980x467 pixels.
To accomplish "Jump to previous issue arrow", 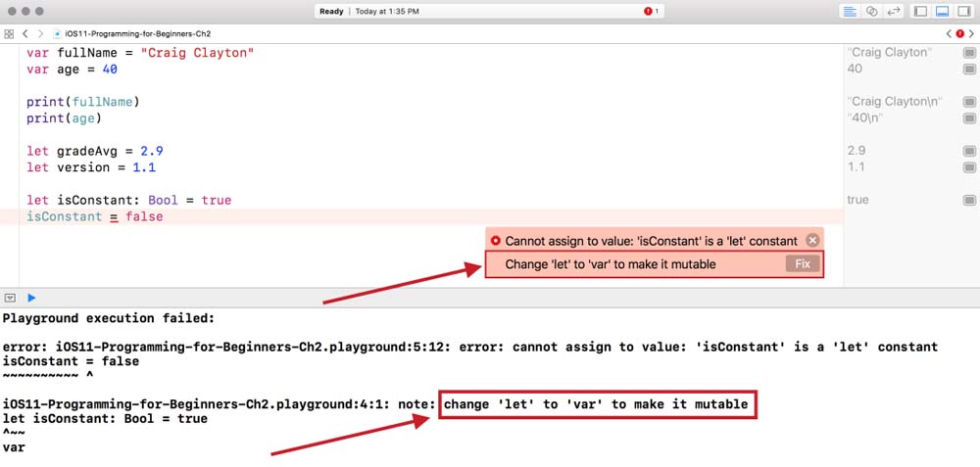I will [949, 33].
